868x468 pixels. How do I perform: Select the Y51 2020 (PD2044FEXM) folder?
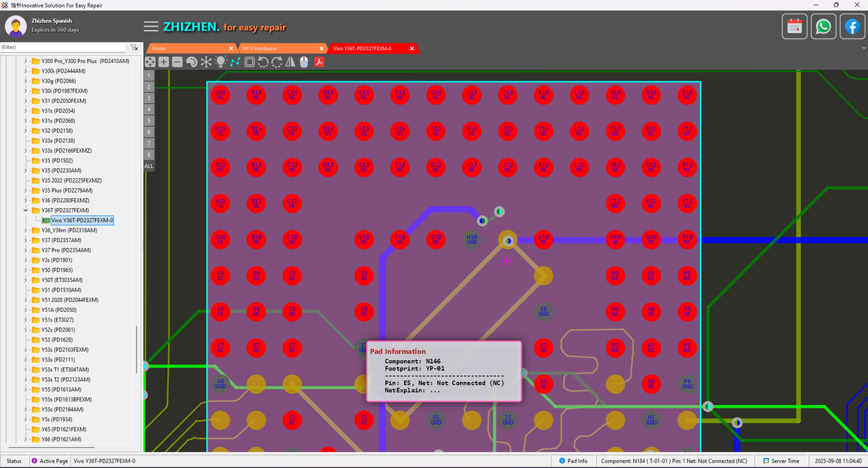click(70, 300)
